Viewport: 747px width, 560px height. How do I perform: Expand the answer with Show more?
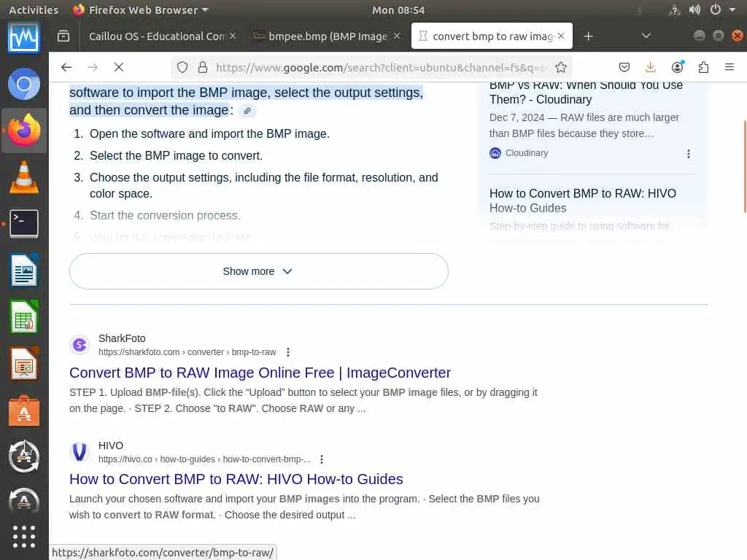[259, 271]
